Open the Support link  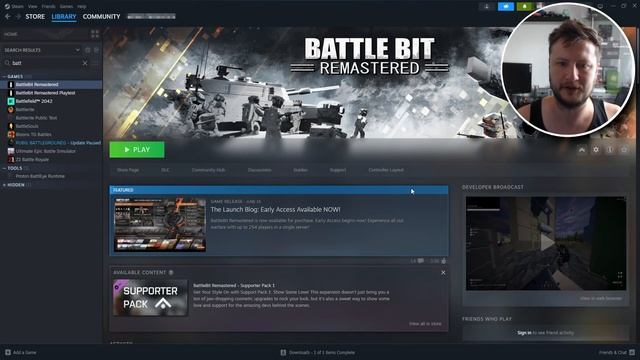pyautogui.click(x=338, y=170)
